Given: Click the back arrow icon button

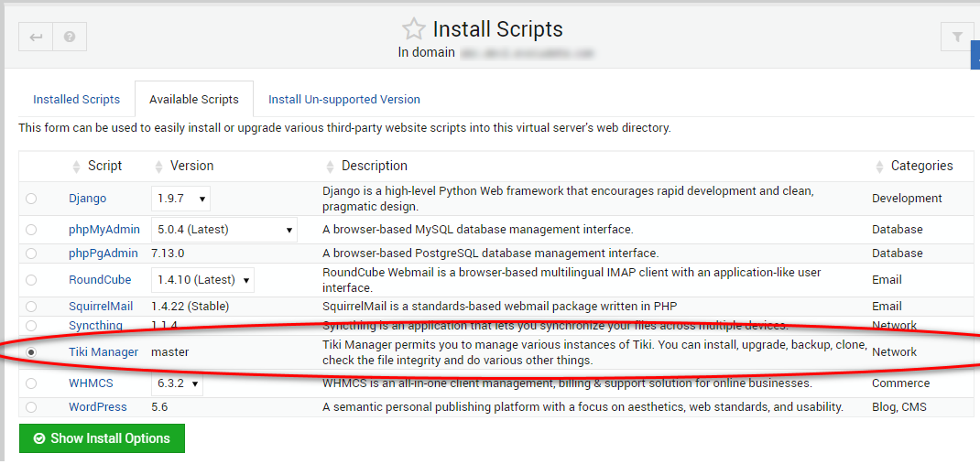Looking at the screenshot, I should (36, 38).
